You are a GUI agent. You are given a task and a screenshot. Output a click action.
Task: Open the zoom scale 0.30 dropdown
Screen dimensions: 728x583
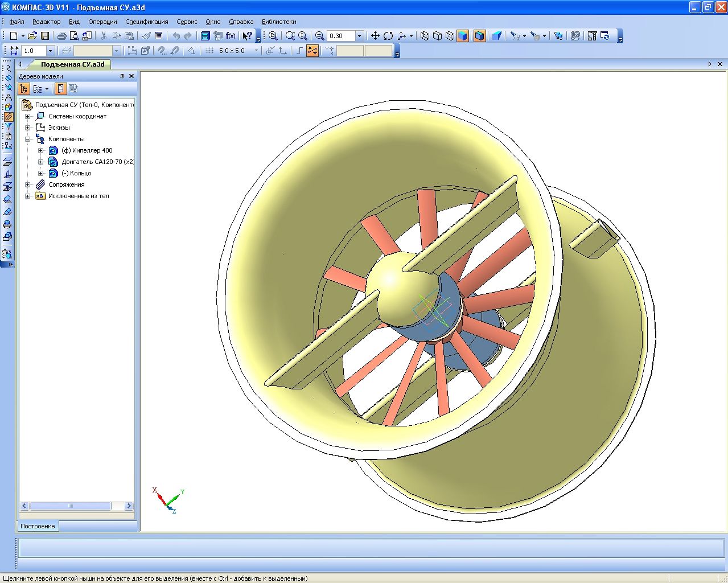click(359, 36)
